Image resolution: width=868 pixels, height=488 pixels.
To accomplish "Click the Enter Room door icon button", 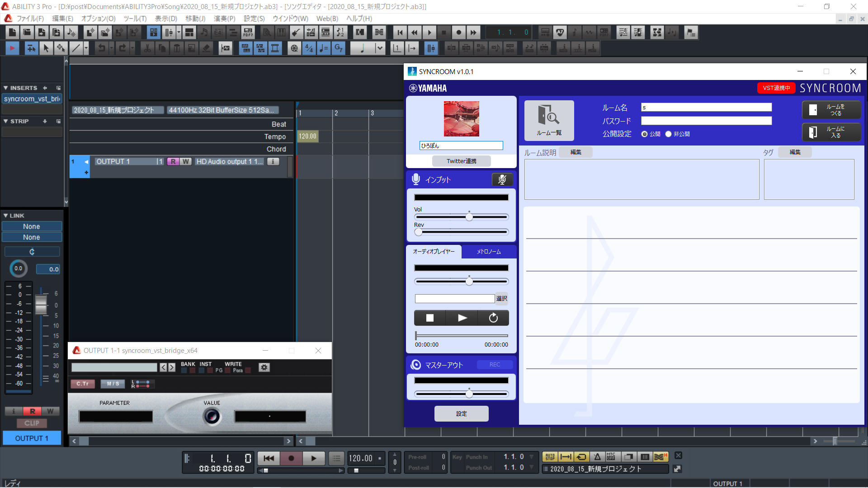I will pyautogui.click(x=831, y=132).
